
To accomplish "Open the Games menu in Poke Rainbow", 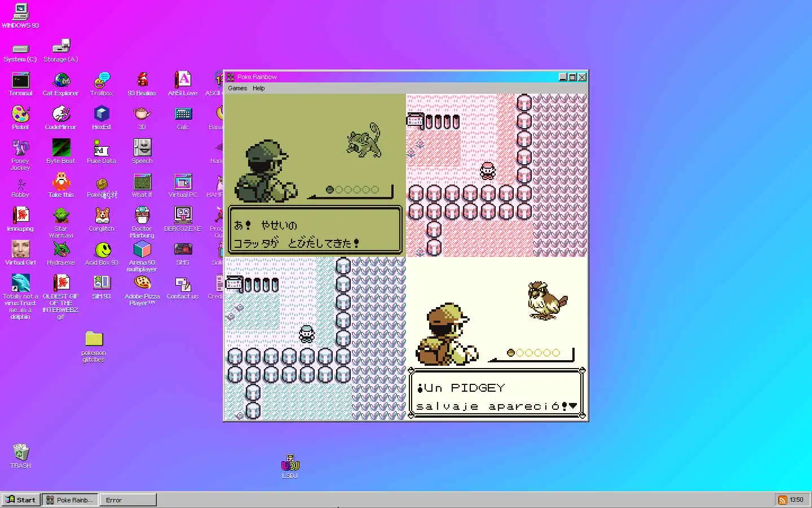I will (x=237, y=88).
